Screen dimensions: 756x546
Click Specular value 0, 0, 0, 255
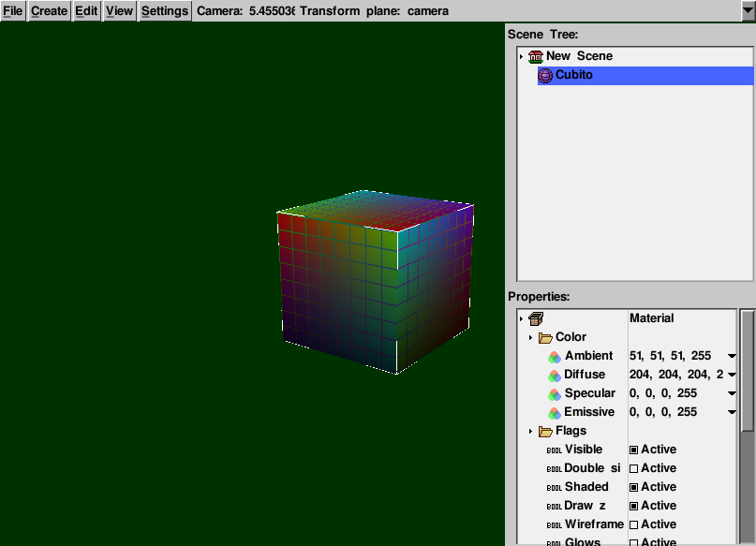click(x=663, y=393)
